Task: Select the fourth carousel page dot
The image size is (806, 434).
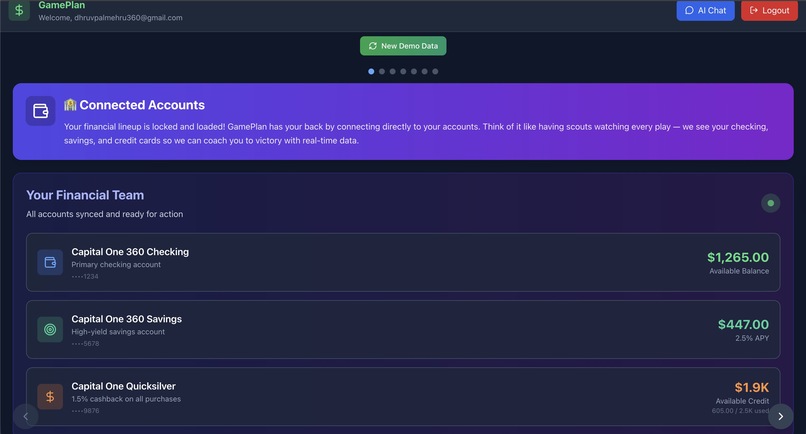Action: (403, 71)
